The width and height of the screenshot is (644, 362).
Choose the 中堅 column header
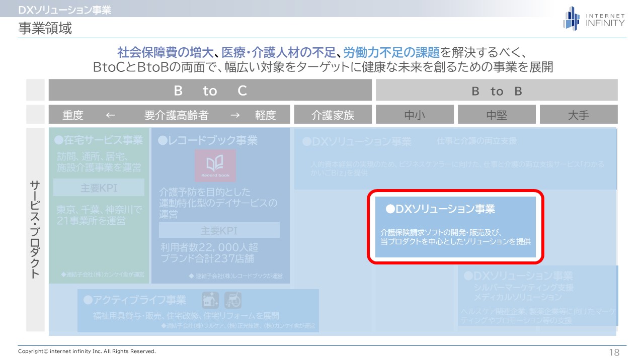497,115
